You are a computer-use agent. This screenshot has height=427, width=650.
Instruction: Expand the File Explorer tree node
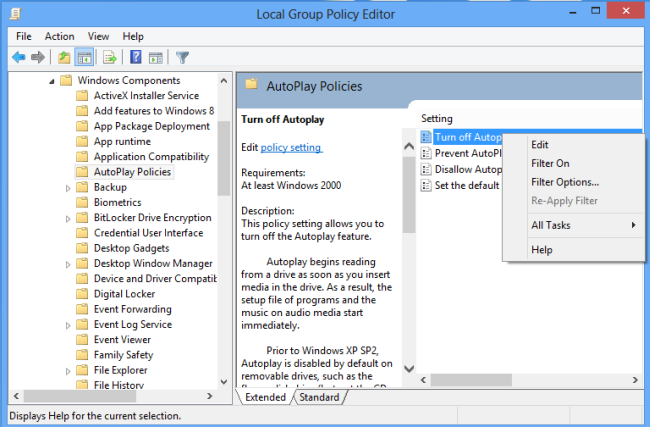pos(68,371)
